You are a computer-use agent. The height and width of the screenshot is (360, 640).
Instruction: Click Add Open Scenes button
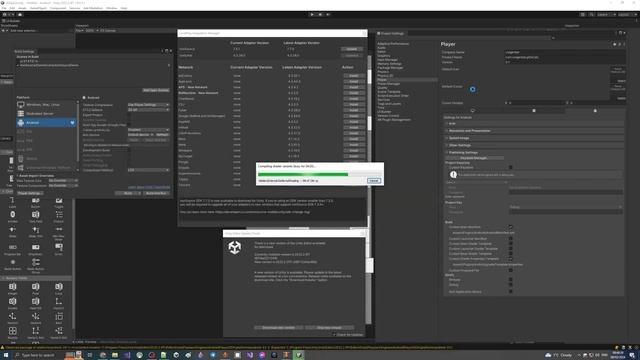(x=156, y=90)
